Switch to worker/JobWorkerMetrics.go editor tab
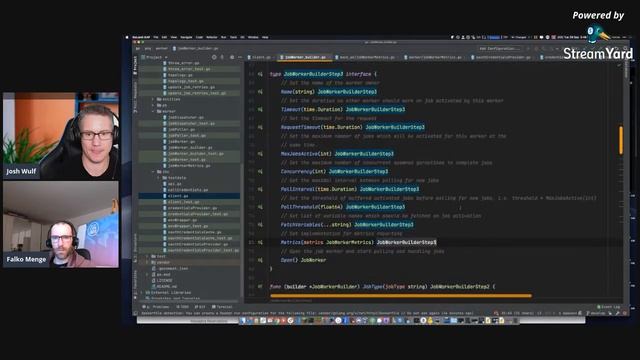 pos(434,58)
